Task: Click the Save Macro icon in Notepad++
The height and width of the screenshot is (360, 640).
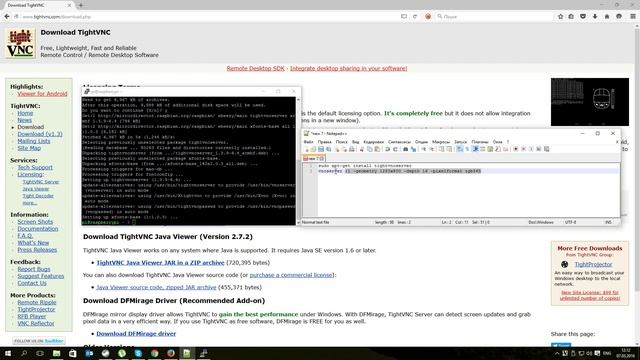Action: (547, 149)
